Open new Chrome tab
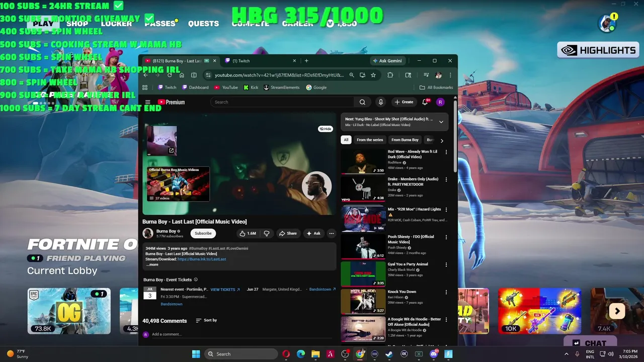Viewport: 644px width, 362px height. (306, 61)
